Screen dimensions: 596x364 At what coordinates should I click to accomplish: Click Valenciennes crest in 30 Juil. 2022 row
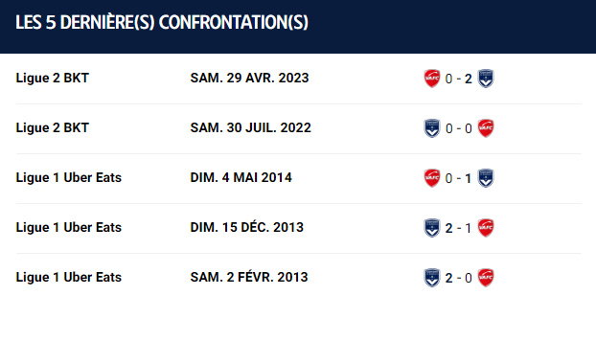point(486,128)
